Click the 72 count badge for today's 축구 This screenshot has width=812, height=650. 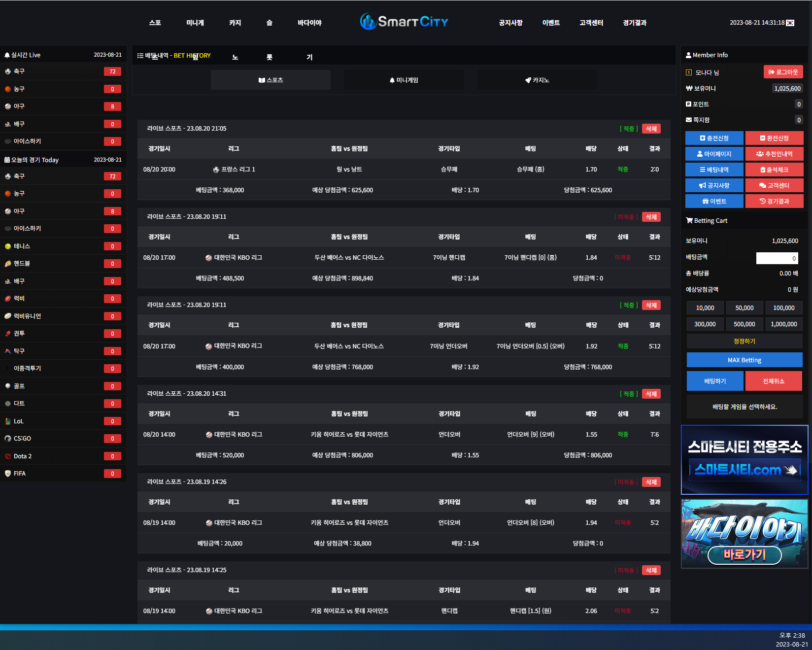(112, 176)
